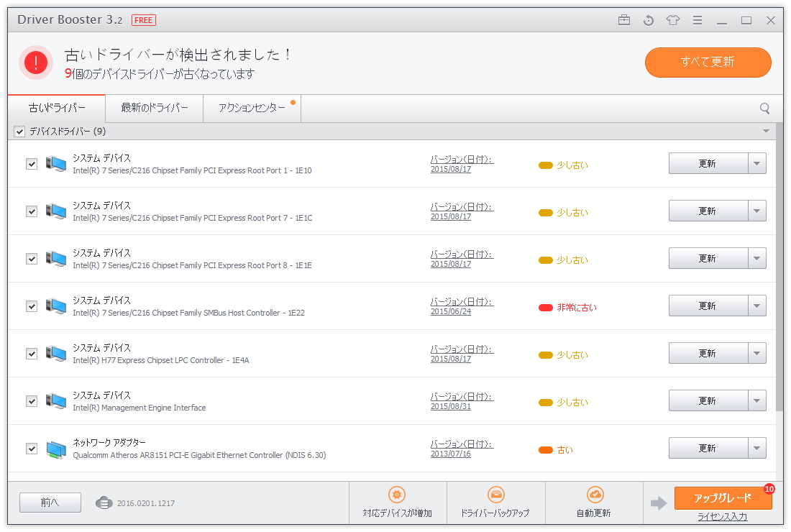Click the 自動更新 auto-update icon
This screenshot has width=791, height=532.
tap(595, 495)
